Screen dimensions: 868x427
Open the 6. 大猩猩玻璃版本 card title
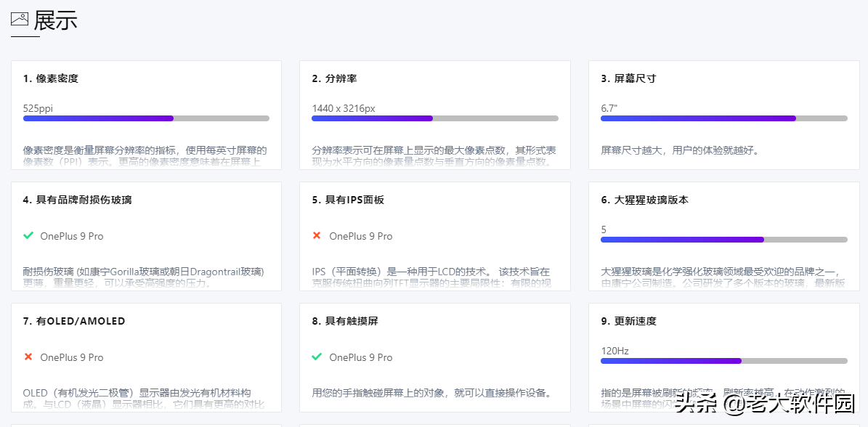[644, 200]
